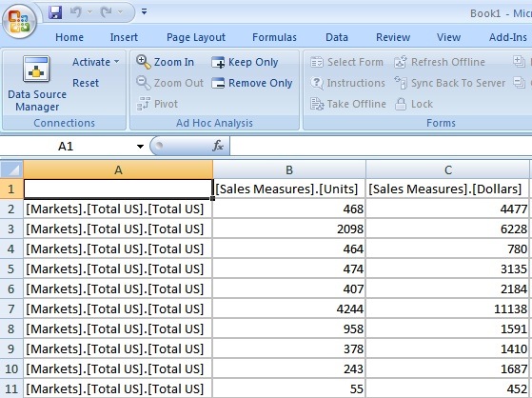Viewport: 532px width, 398px height.
Task: Select Dollars cell with value 780
Action: point(448,249)
